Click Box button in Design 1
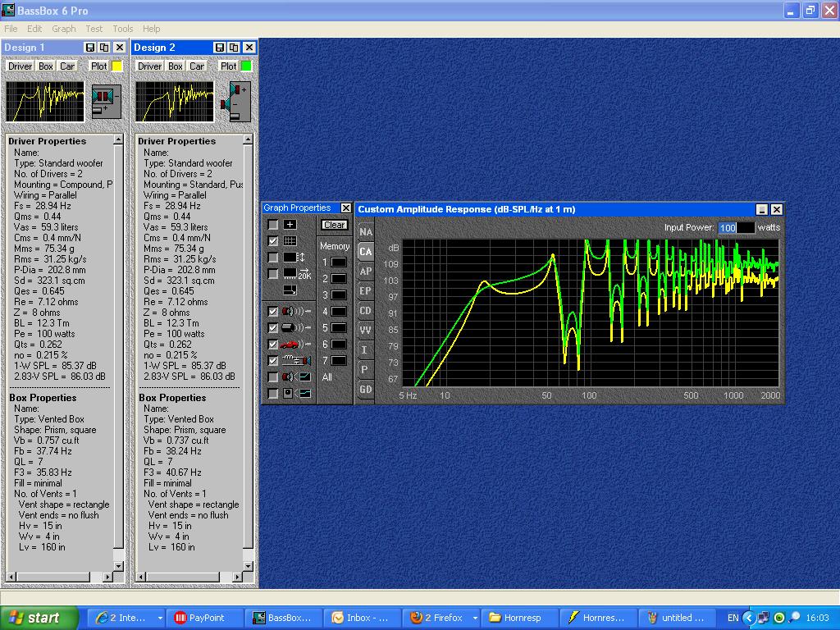Image resolution: width=840 pixels, height=630 pixels. coord(46,66)
